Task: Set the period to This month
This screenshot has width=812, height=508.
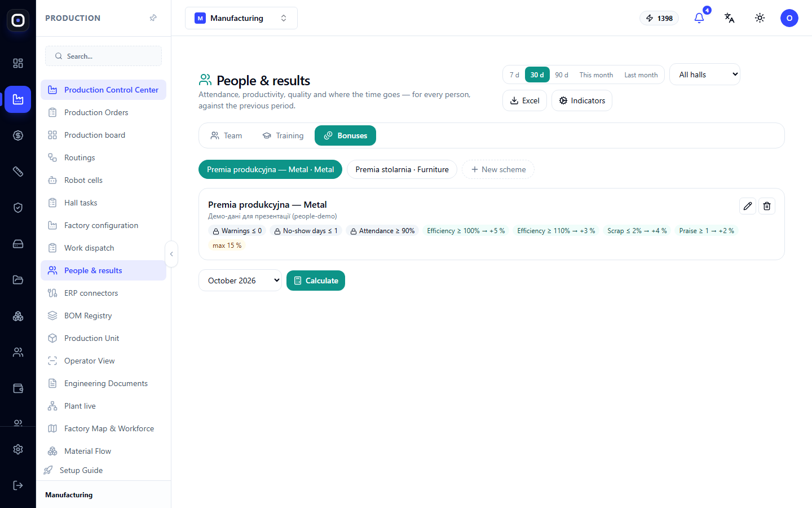Action: click(596, 75)
